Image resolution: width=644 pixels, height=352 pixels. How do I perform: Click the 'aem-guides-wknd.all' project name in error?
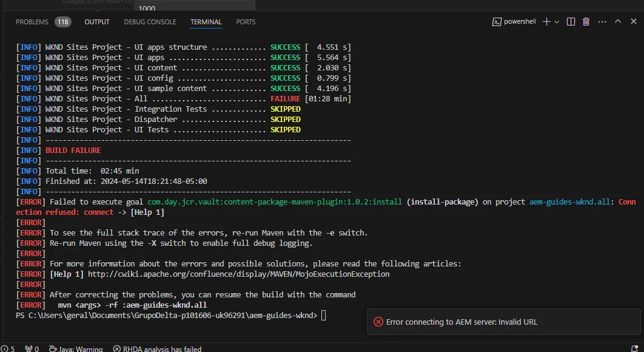click(x=569, y=202)
